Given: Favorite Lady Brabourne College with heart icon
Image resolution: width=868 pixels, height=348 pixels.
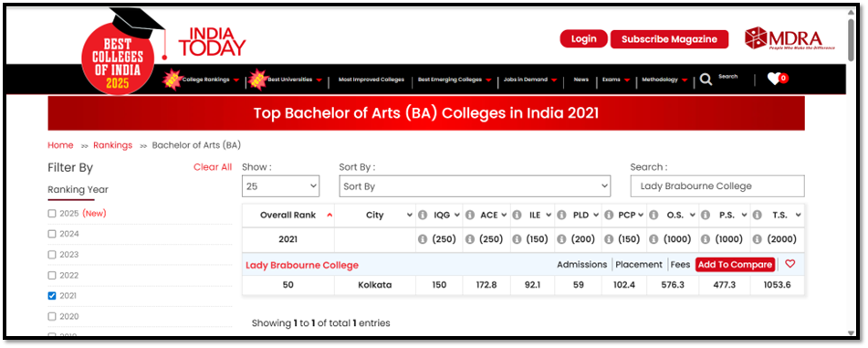Looking at the screenshot, I should 790,264.
